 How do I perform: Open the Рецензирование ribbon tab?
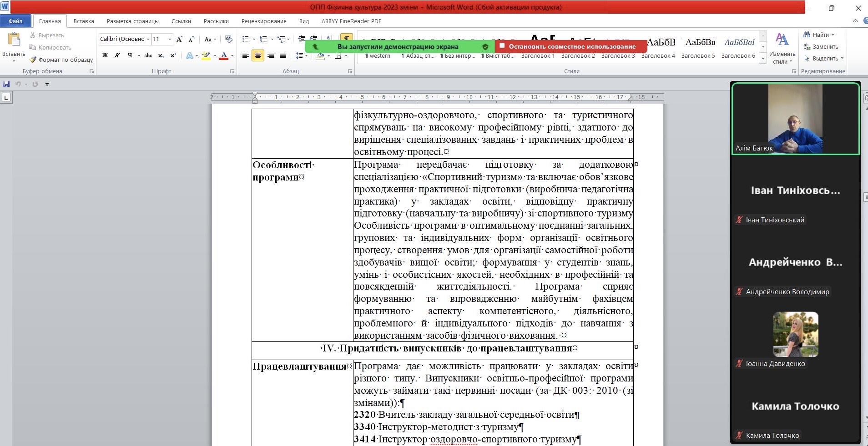click(x=264, y=21)
